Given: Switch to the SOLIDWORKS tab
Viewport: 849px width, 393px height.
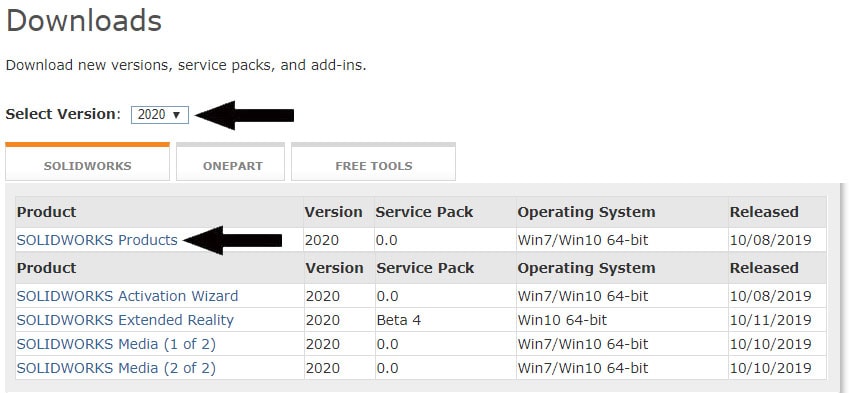Looking at the screenshot, I should pos(87,162).
